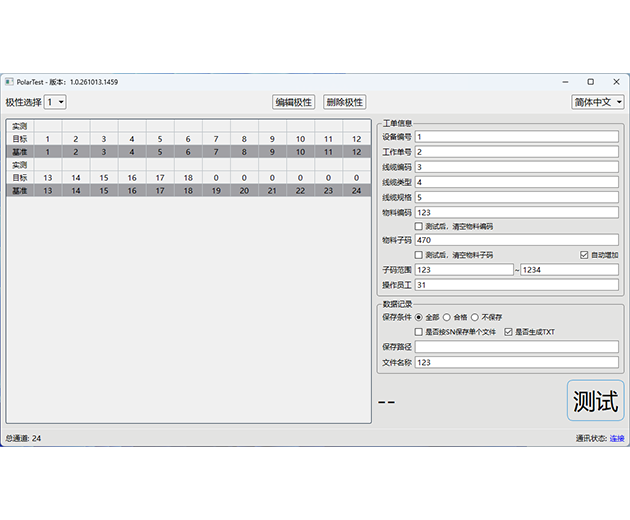Click the 总通道: 24 status text
This screenshot has height=520, width=630.
point(23,438)
